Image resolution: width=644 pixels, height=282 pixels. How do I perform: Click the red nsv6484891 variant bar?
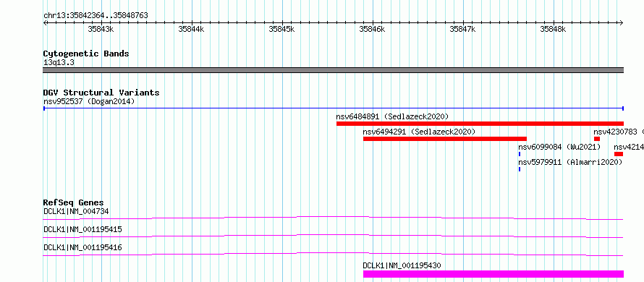click(x=480, y=124)
